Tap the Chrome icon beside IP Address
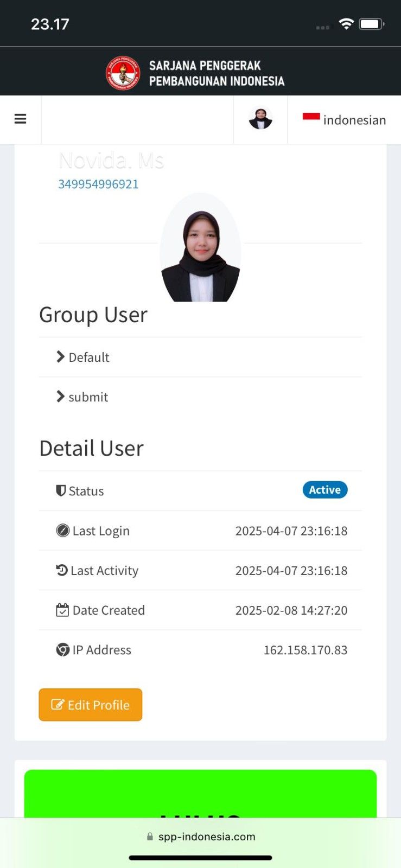 click(x=63, y=650)
